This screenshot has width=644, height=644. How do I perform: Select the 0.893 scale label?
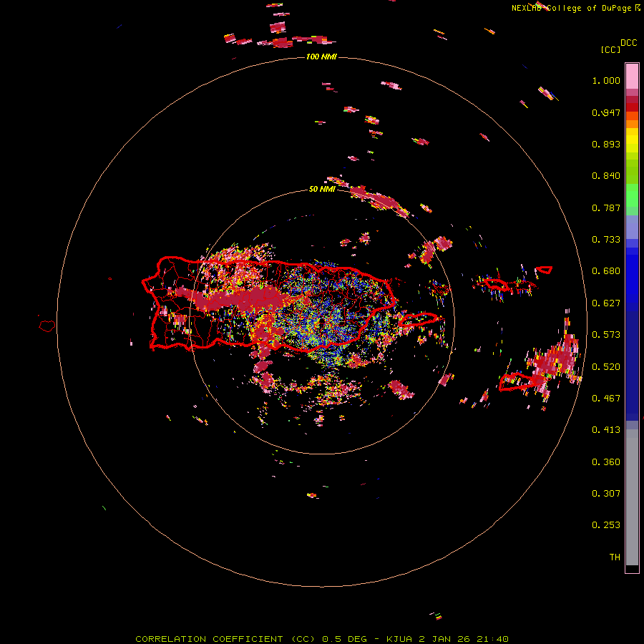(606, 144)
